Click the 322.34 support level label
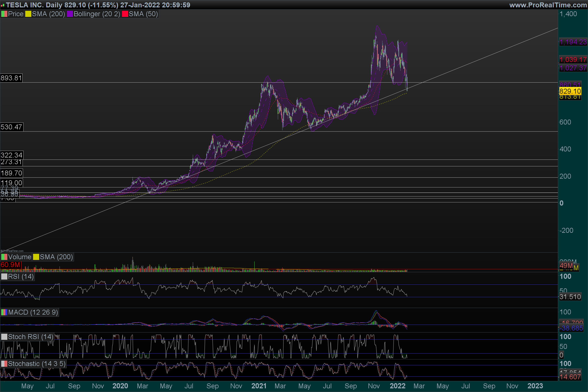Image resolution: width=588 pixels, height=392 pixels. (12, 155)
